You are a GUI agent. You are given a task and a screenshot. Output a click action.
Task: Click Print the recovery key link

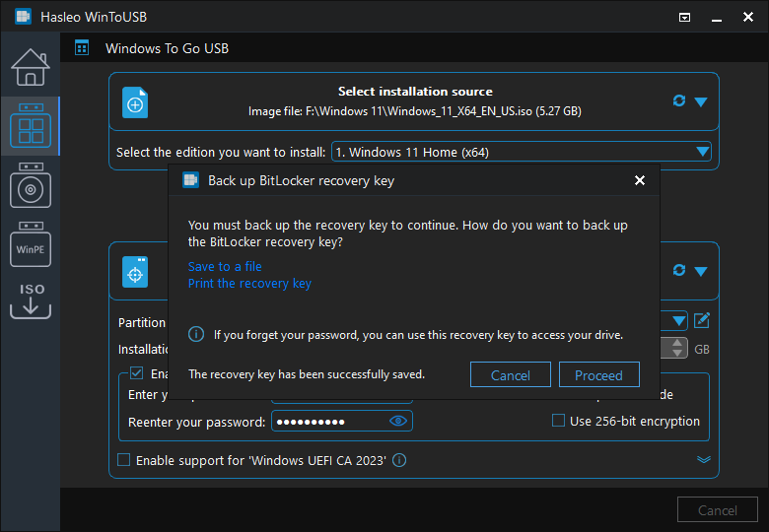point(249,283)
